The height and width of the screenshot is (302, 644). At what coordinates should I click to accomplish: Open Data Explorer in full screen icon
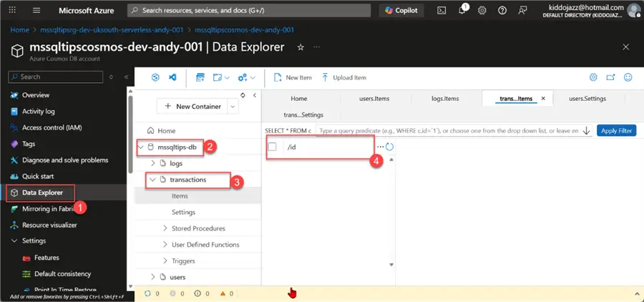[611, 77]
